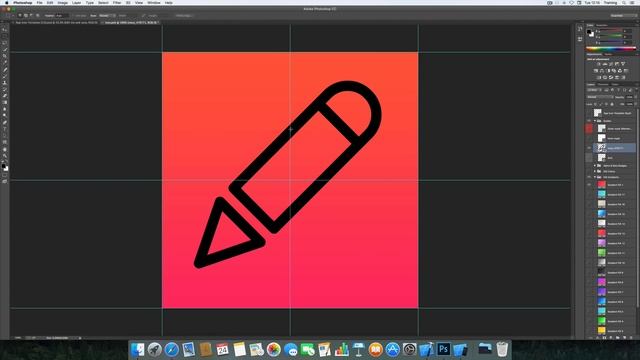Click the foreground color in Color panel

tap(589, 32)
